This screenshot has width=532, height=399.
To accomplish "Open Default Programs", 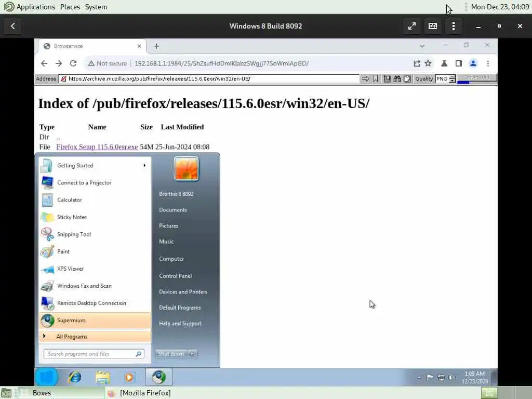I will click(x=180, y=308).
